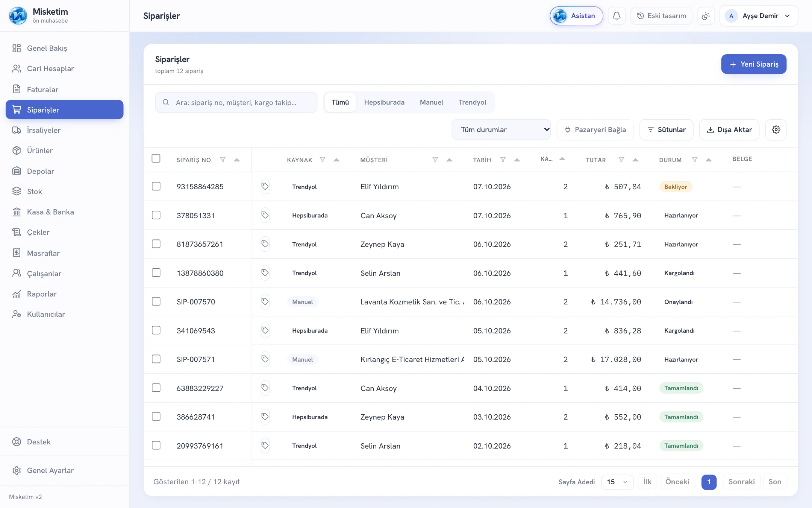812x508 pixels.
Task: Switch to Eski tasarım
Action: coord(661,16)
